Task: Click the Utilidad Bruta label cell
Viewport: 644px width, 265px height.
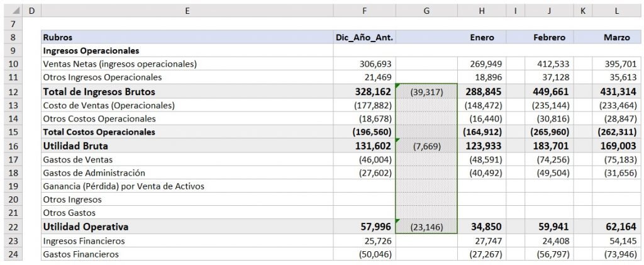Action: (187, 146)
